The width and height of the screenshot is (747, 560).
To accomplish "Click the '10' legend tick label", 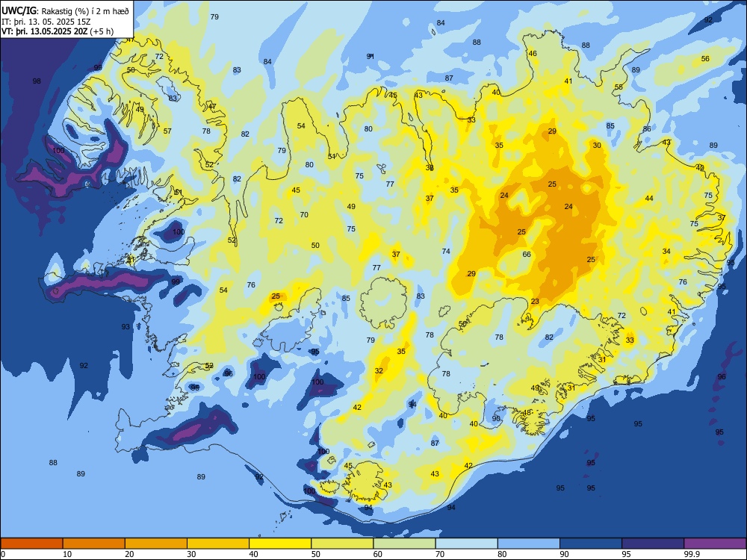I will (67, 554).
